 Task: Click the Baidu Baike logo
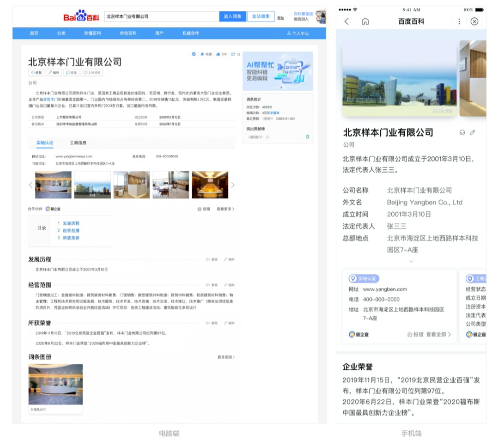point(81,16)
